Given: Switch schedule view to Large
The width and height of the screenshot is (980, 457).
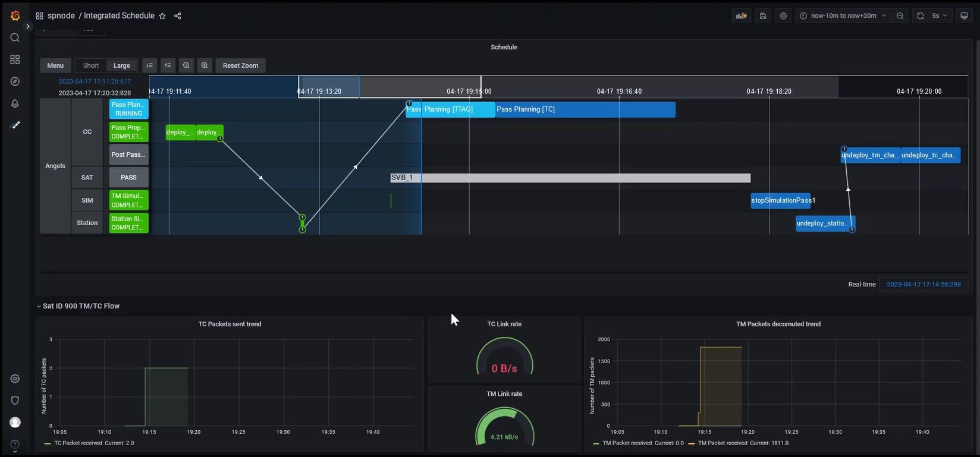Looking at the screenshot, I should click(x=121, y=65).
